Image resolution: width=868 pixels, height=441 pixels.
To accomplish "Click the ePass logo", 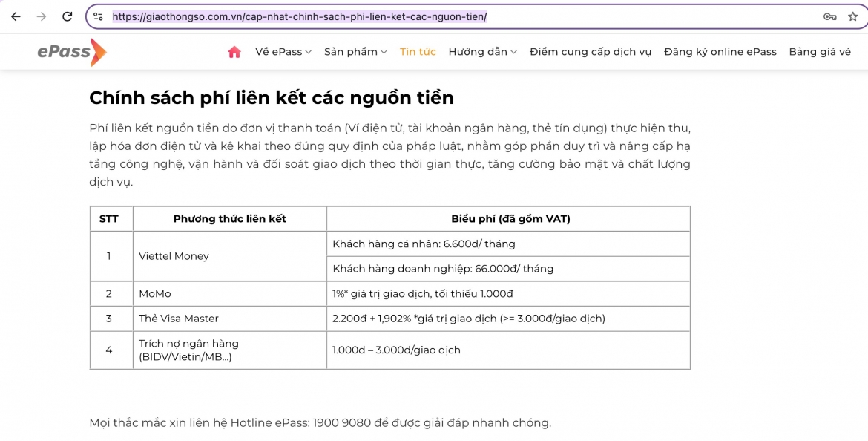I will coord(72,52).
